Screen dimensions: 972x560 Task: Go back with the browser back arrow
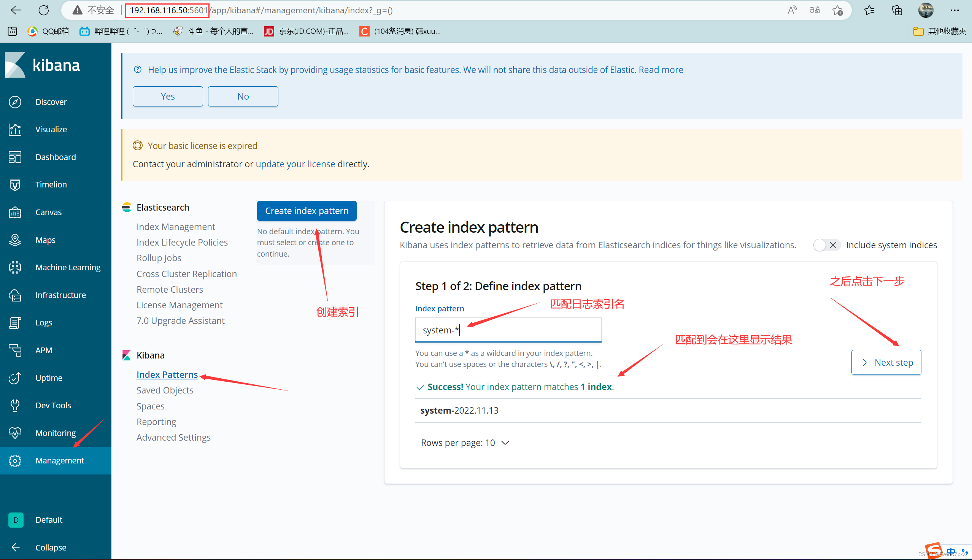click(x=16, y=10)
